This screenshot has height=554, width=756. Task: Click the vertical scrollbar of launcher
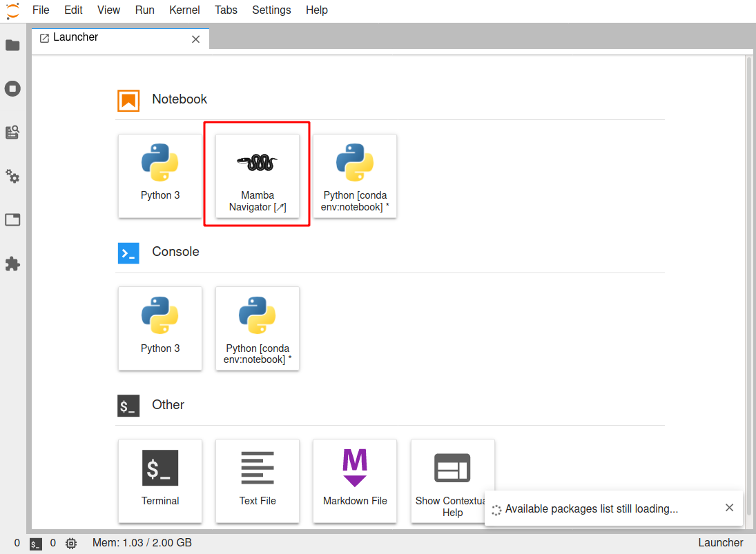[x=749, y=286]
